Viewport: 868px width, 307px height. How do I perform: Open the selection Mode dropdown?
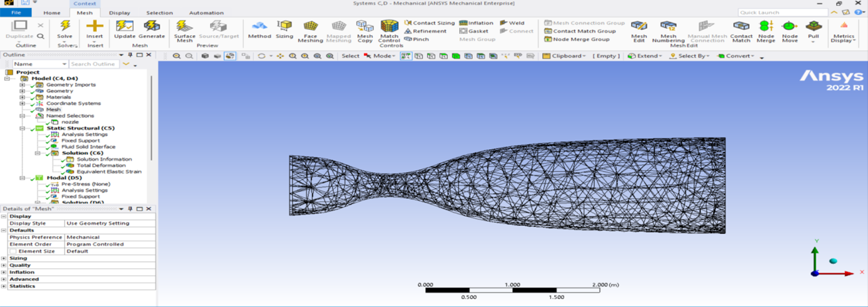[379, 56]
